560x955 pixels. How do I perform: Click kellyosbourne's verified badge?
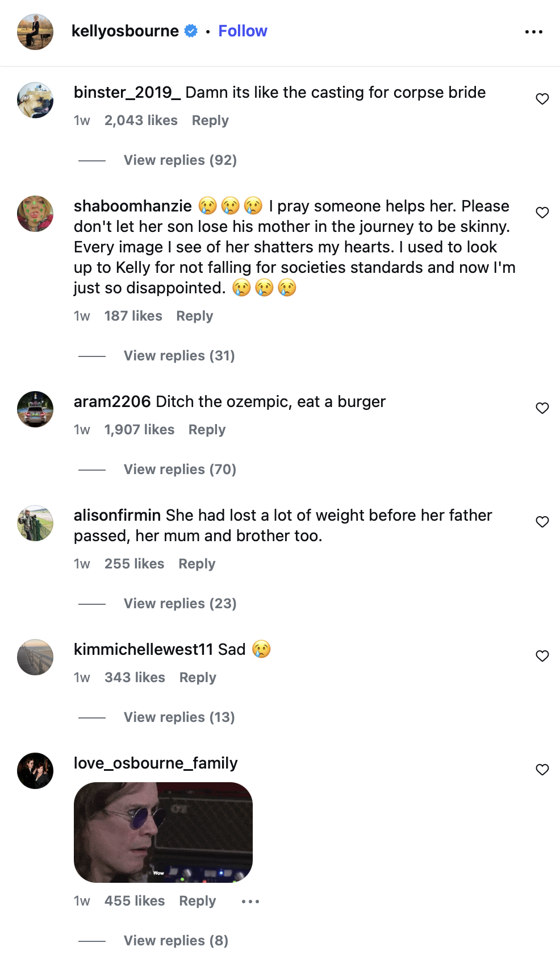[x=191, y=31]
